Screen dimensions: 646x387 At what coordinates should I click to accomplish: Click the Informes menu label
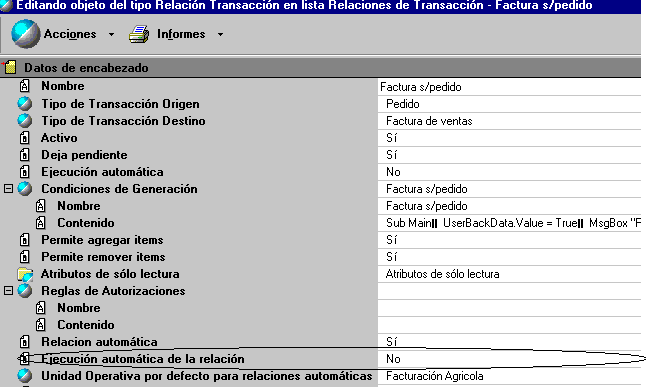click(181, 34)
